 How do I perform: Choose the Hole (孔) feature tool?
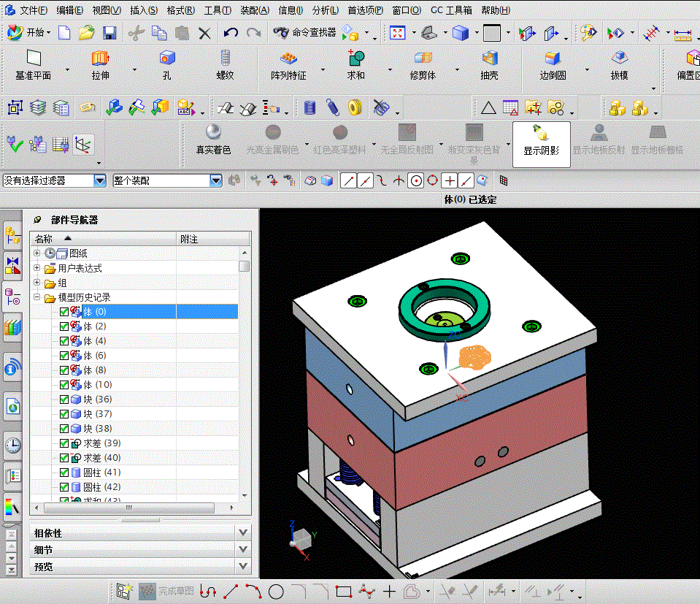tap(167, 66)
